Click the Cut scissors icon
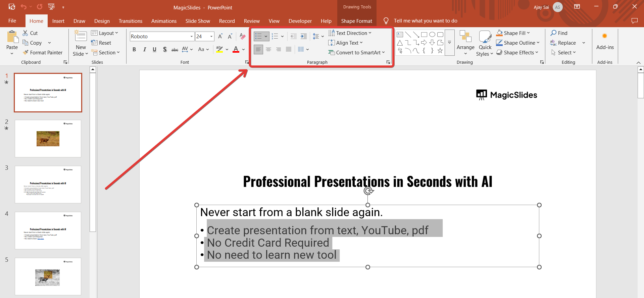 coord(26,33)
